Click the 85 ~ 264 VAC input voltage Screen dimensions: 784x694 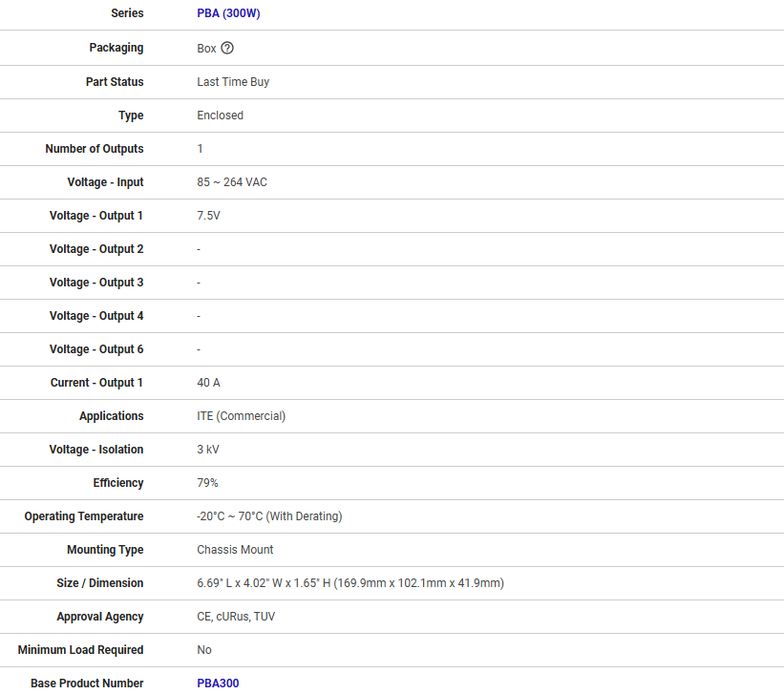(x=232, y=182)
